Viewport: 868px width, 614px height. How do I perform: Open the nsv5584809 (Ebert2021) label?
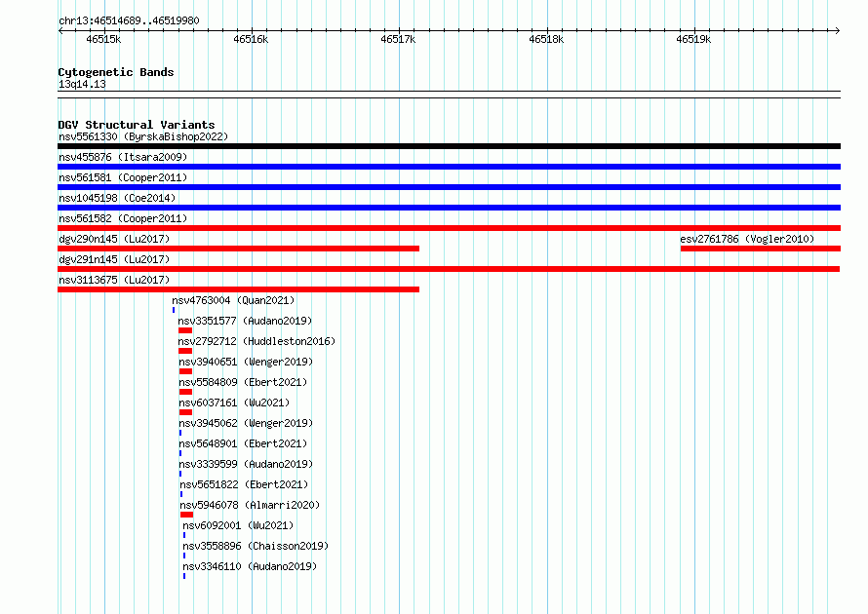pyautogui.click(x=243, y=382)
